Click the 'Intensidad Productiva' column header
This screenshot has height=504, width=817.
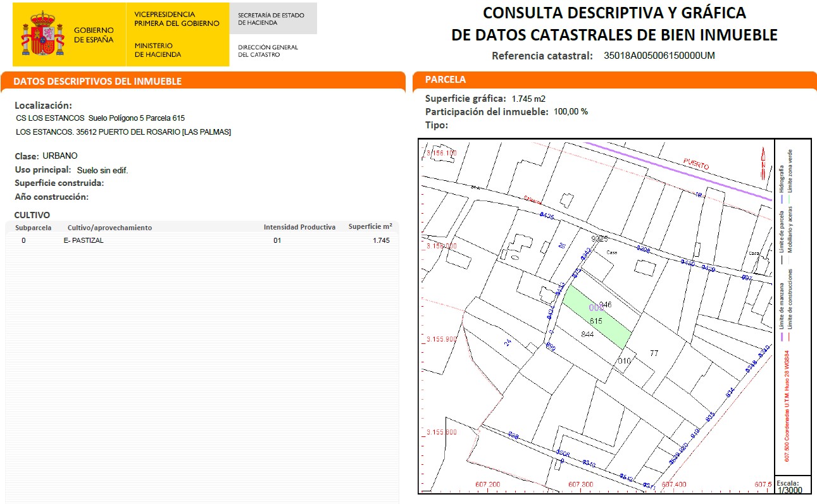299,228
